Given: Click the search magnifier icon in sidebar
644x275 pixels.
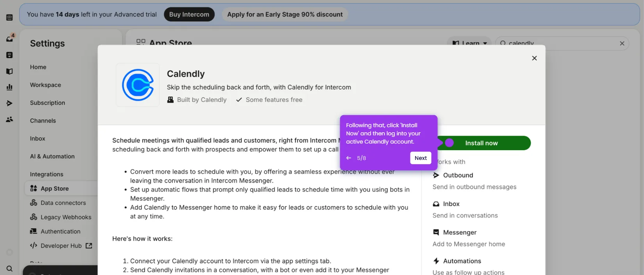Looking at the screenshot, I should [x=9, y=268].
